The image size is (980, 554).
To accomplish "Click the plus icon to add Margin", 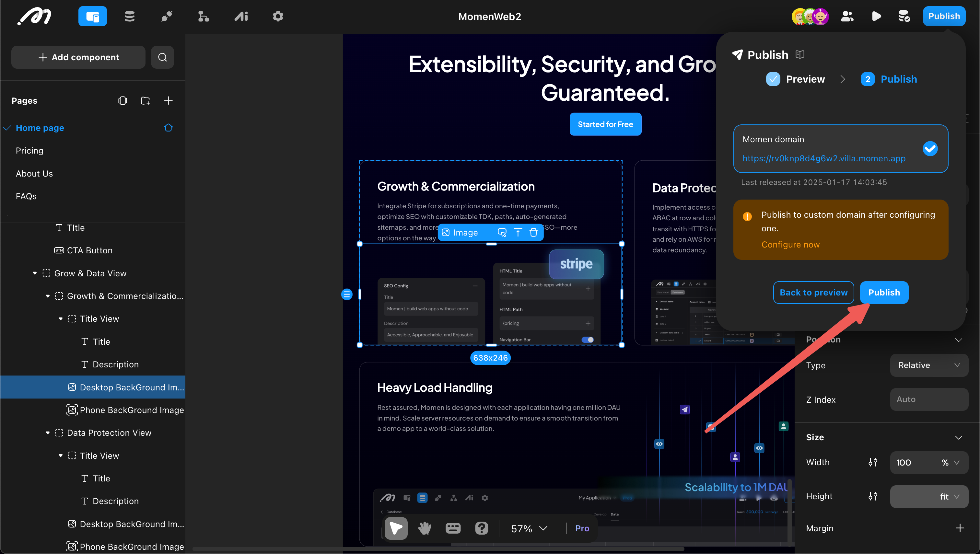I will tap(960, 528).
